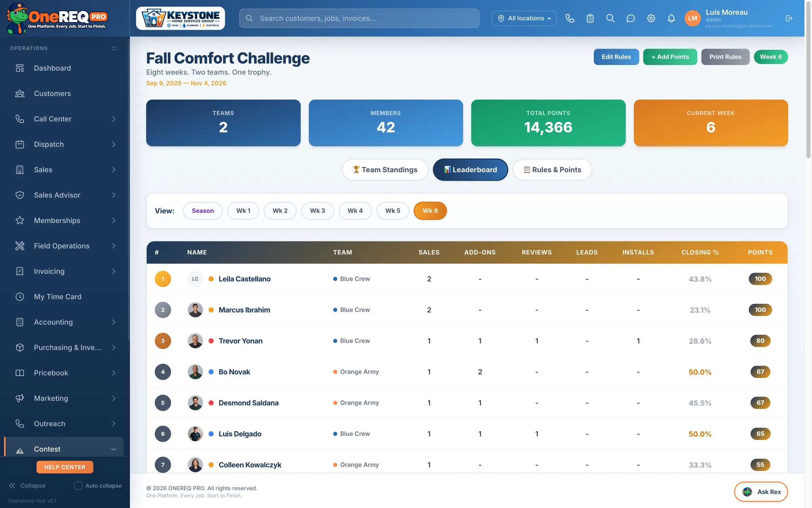Click the Keystone Home Services logo

180,18
